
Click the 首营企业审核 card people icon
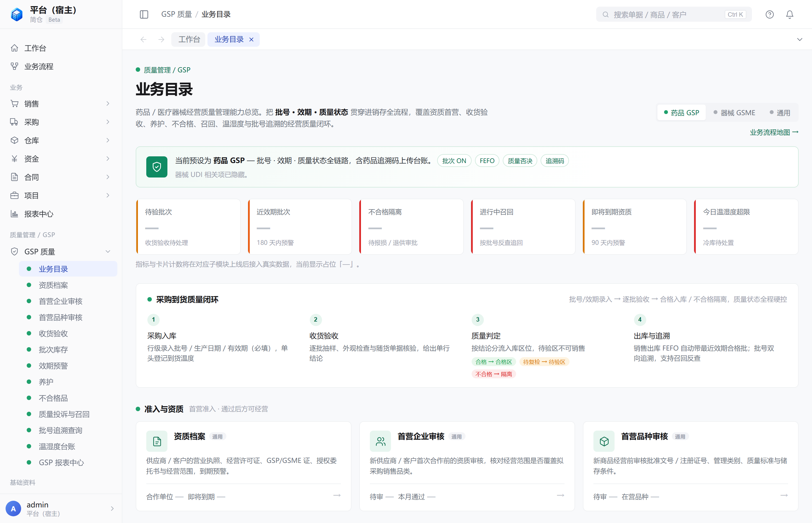(x=380, y=441)
